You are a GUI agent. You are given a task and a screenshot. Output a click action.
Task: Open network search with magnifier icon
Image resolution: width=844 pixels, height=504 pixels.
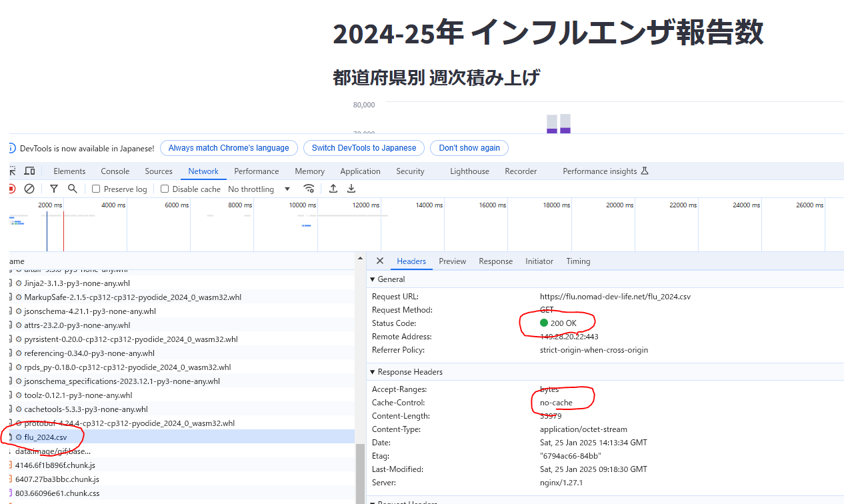pyautogui.click(x=72, y=189)
